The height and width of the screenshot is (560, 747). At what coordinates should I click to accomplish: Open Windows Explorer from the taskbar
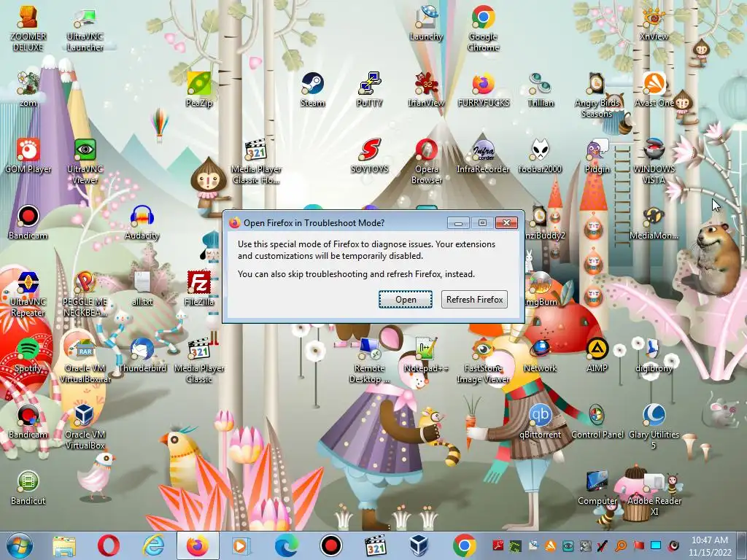coord(64,545)
